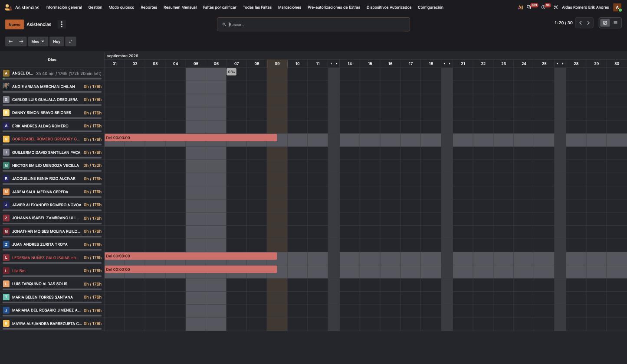Image resolution: width=627 pixels, height=364 pixels.
Task: Focus the Buscar search field
Action: 313,25
